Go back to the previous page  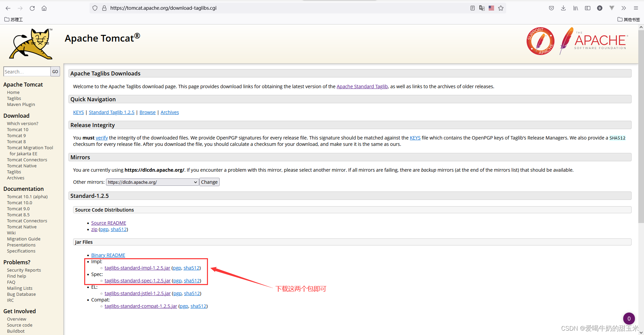point(8,8)
